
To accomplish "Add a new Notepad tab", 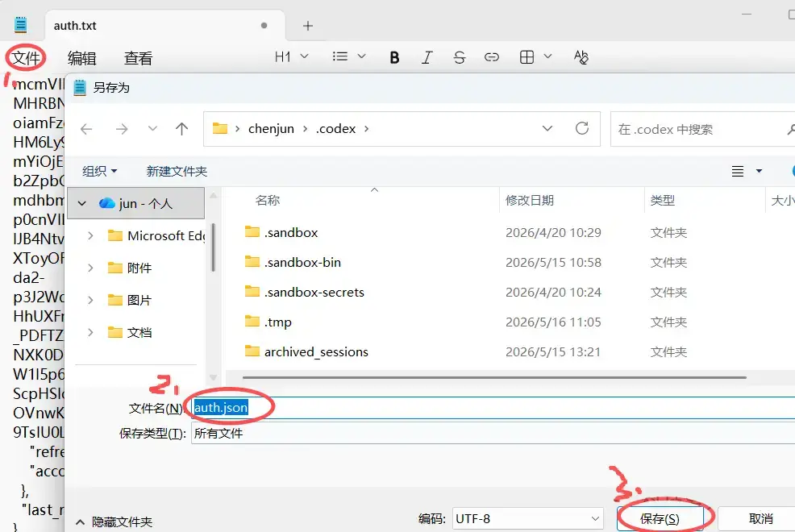I will [x=308, y=26].
